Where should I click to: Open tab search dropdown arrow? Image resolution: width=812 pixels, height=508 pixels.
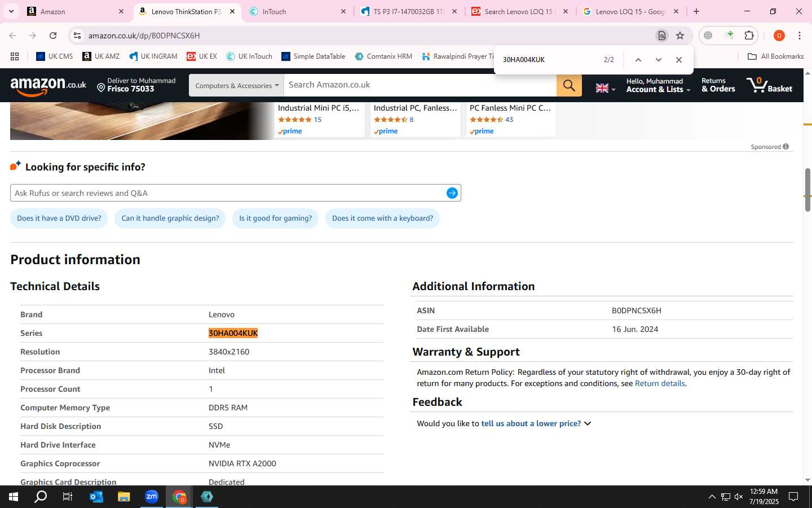pyautogui.click(x=11, y=11)
